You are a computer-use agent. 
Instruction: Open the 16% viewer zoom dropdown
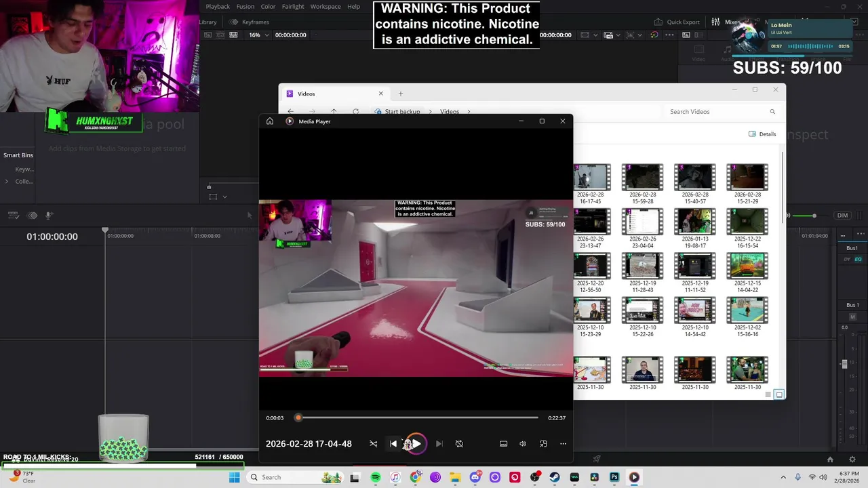pos(258,35)
